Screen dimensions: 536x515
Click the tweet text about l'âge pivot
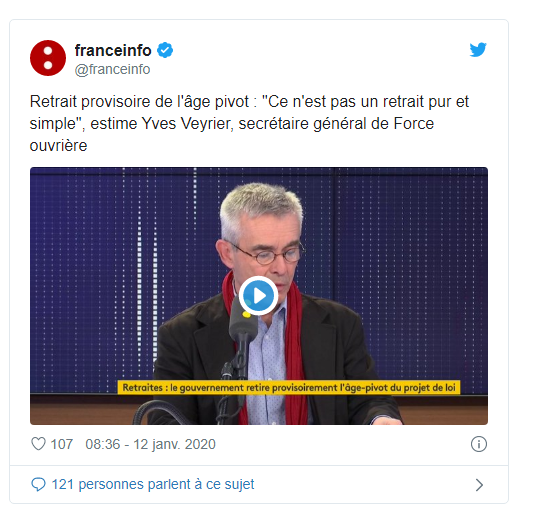click(249, 124)
